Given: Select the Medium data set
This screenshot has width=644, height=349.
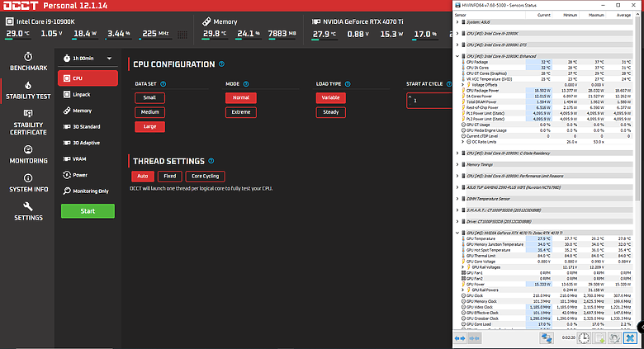Looking at the screenshot, I should coord(150,112).
